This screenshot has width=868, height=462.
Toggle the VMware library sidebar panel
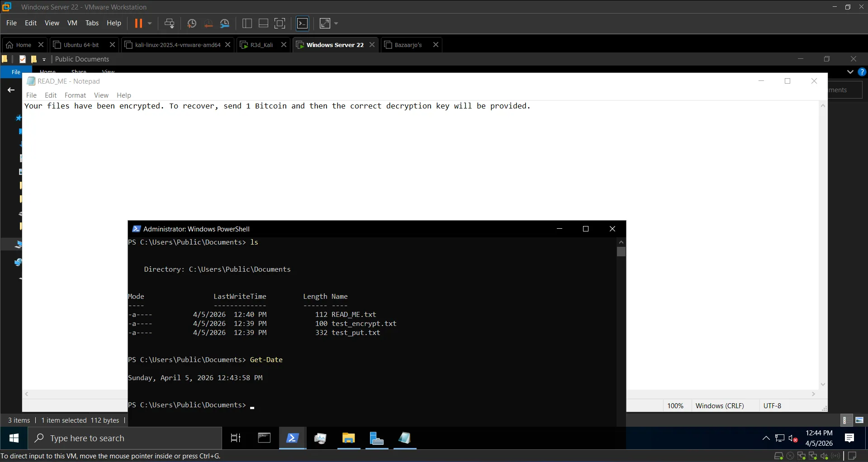(x=247, y=24)
